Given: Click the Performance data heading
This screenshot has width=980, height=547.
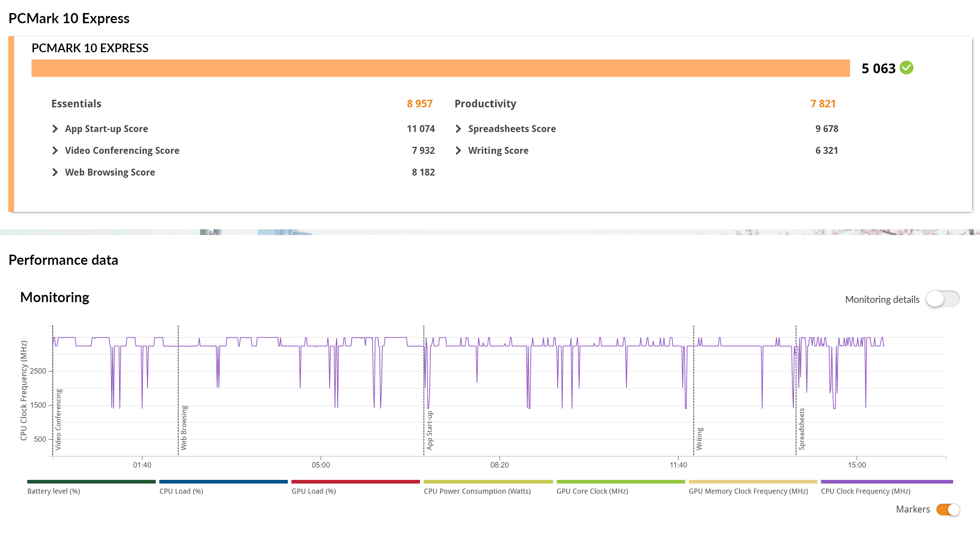Looking at the screenshot, I should pos(63,260).
